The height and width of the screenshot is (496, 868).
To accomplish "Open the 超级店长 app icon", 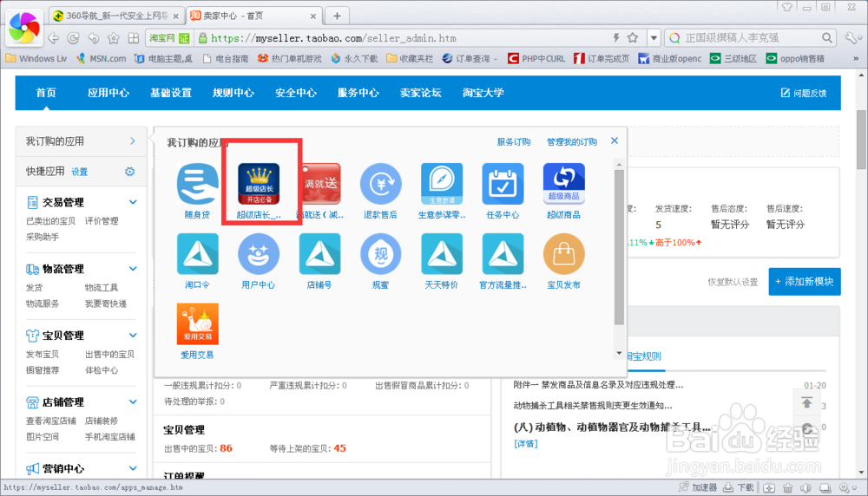I will [259, 184].
